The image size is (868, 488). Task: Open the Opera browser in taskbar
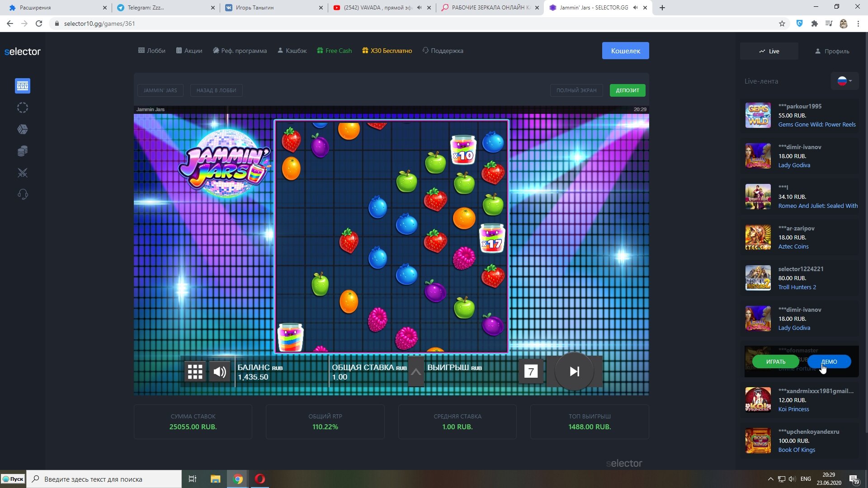260,479
